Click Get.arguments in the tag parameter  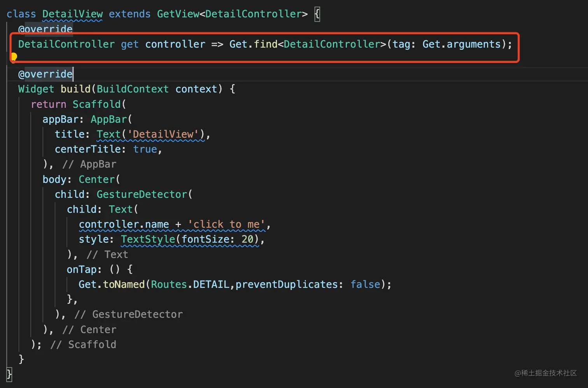tap(461, 44)
